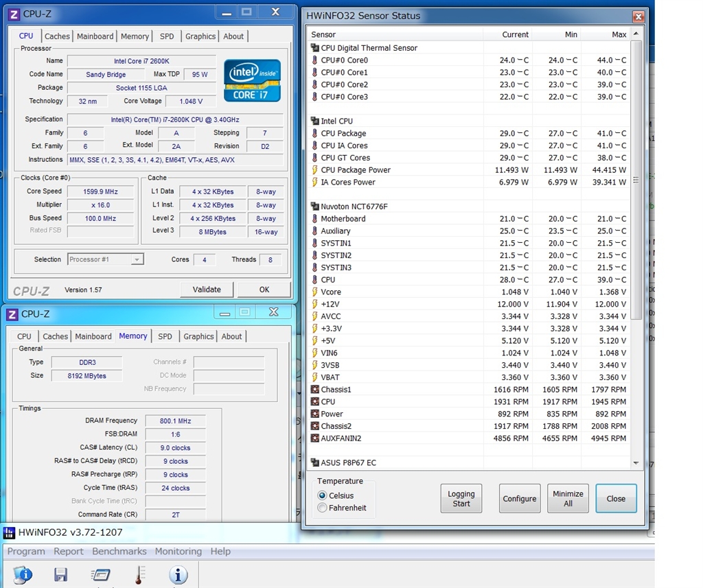Open the Monitoring menu in HWiNFO32
Viewport: 703px width, 588px height.
coord(178,551)
